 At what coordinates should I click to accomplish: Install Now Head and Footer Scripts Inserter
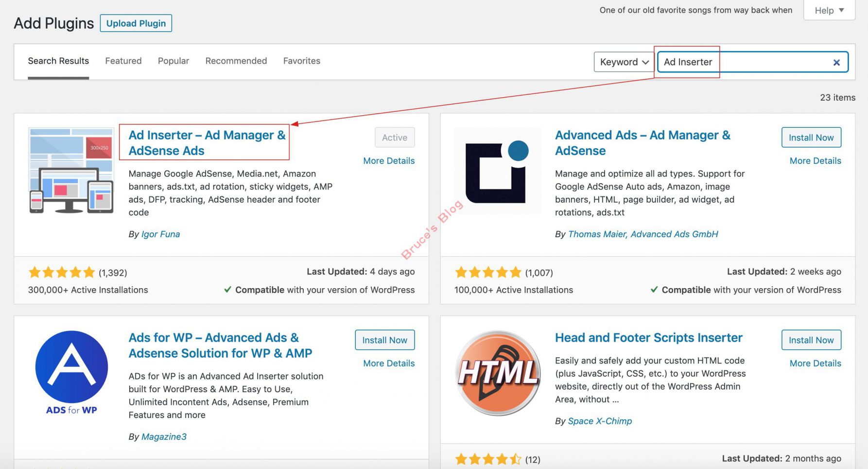811,340
